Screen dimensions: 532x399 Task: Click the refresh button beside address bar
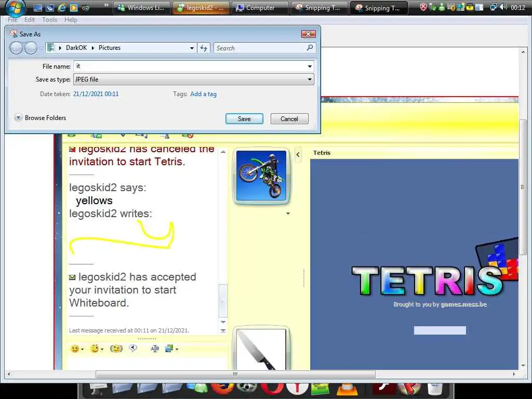(204, 48)
